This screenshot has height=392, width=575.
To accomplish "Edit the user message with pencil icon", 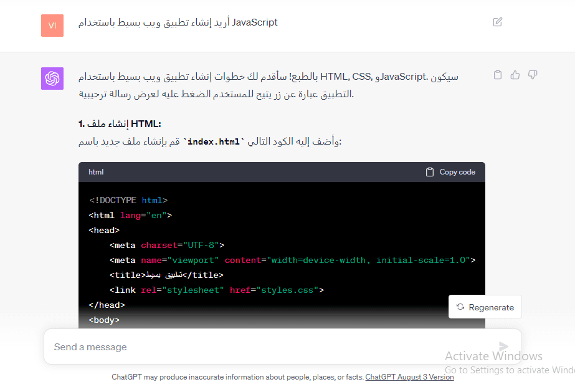I will coord(497,22).
